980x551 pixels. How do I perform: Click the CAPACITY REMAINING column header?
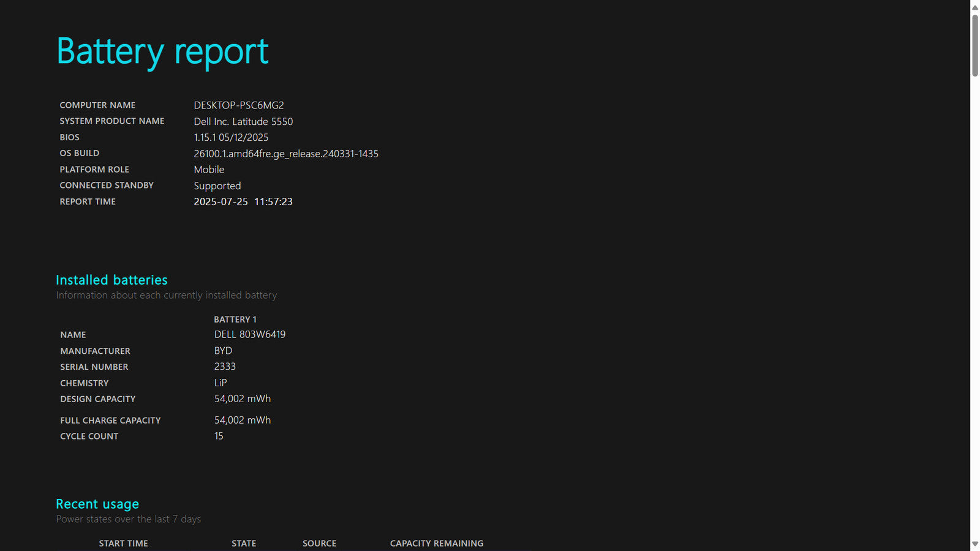(x=437, y=543)
